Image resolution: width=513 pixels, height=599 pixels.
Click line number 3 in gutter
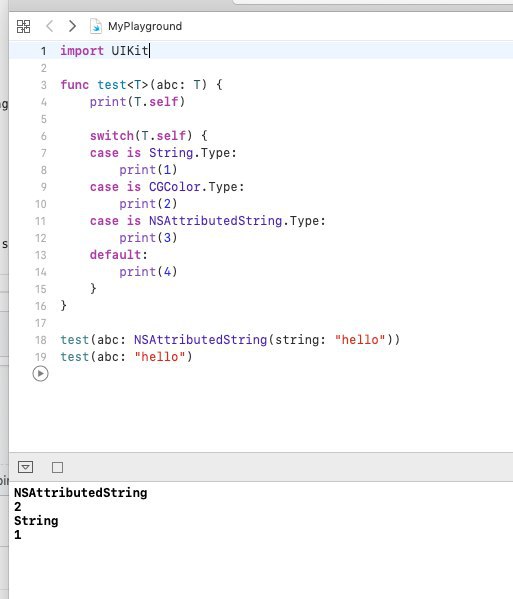coord(44,85)
